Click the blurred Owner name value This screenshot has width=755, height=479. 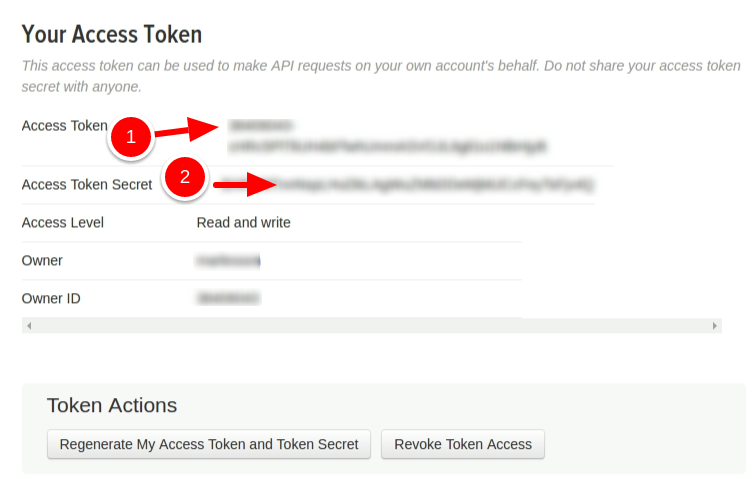point(228,260)
